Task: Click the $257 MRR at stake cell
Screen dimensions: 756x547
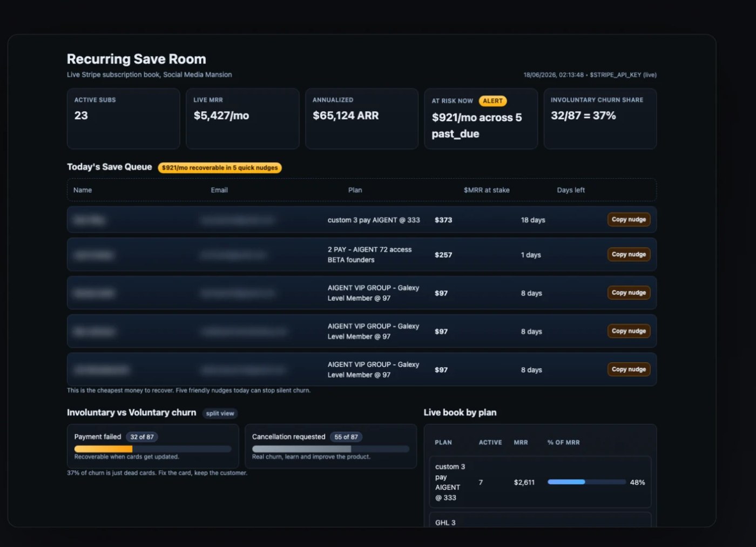Action: tap(443, 254)
